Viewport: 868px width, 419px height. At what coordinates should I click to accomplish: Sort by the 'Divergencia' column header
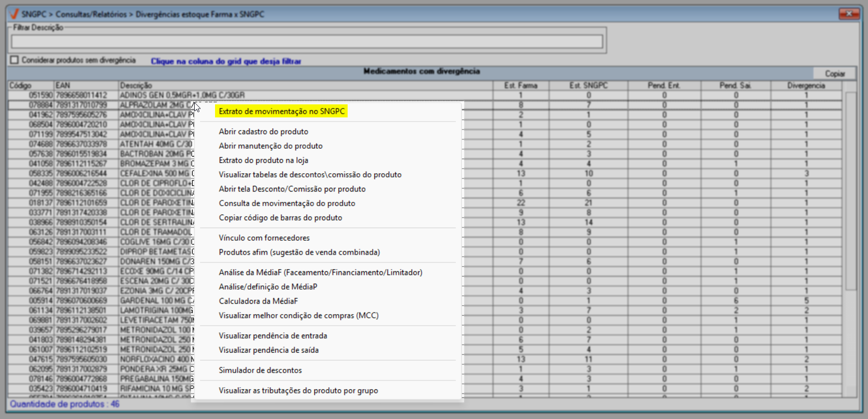coord(806,86)
